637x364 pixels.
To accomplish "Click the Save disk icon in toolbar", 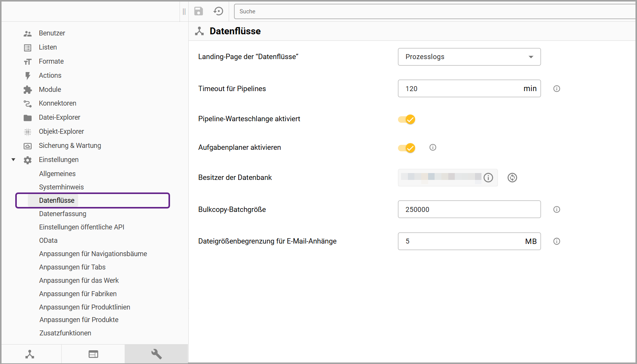I will pos(199,11).
